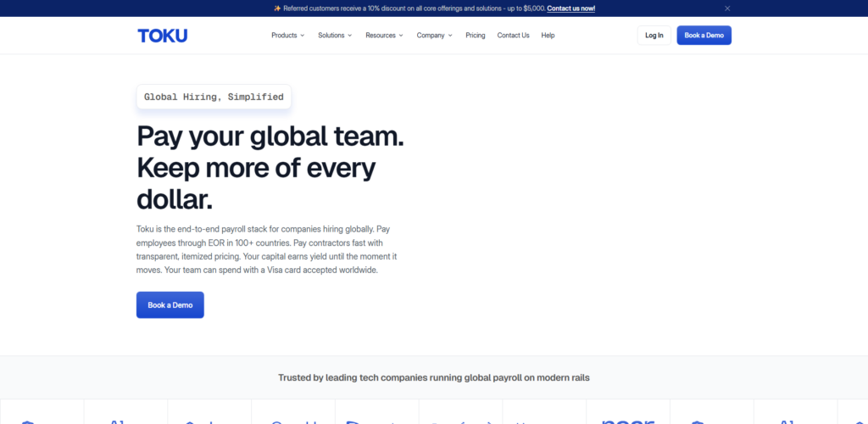This screenshot has width=868, height=424.
Task: Expand the Products menu
Action: pyautogui.click(x=288, y=36)
